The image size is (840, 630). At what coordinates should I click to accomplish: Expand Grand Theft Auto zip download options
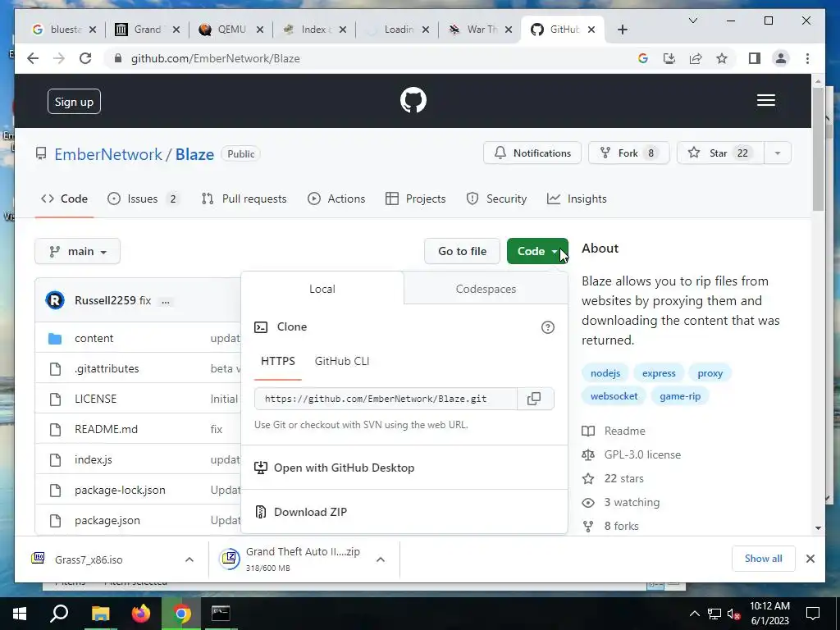click(x=381, y=559)
